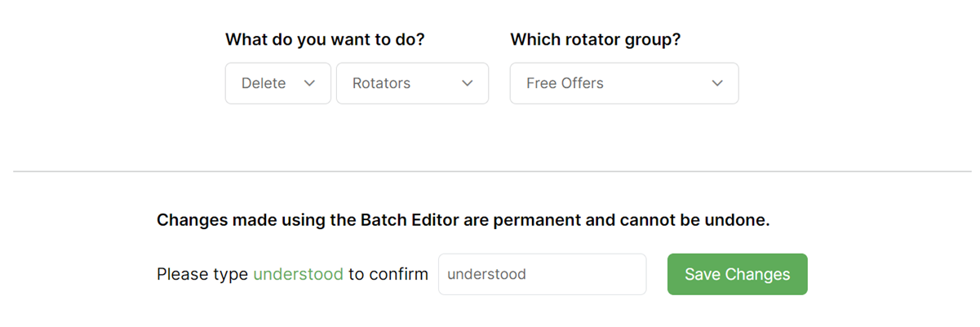Click the "What do you want to do?" heading
Image resolution: width=980 pixels, height=327 pixels.
point(325,39)
